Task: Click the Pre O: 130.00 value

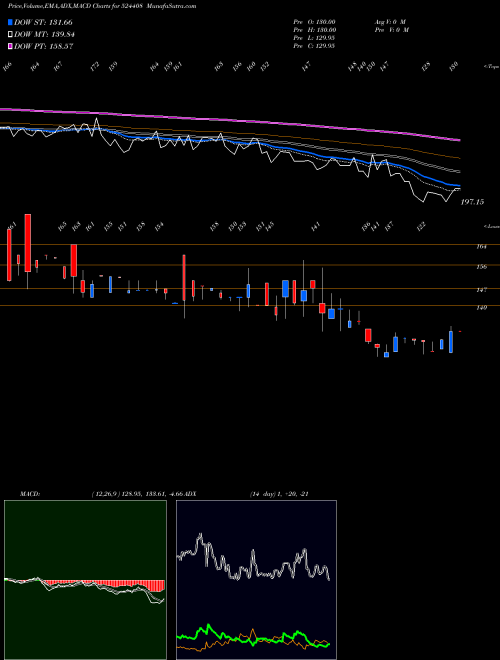Action: coord(314,22)
